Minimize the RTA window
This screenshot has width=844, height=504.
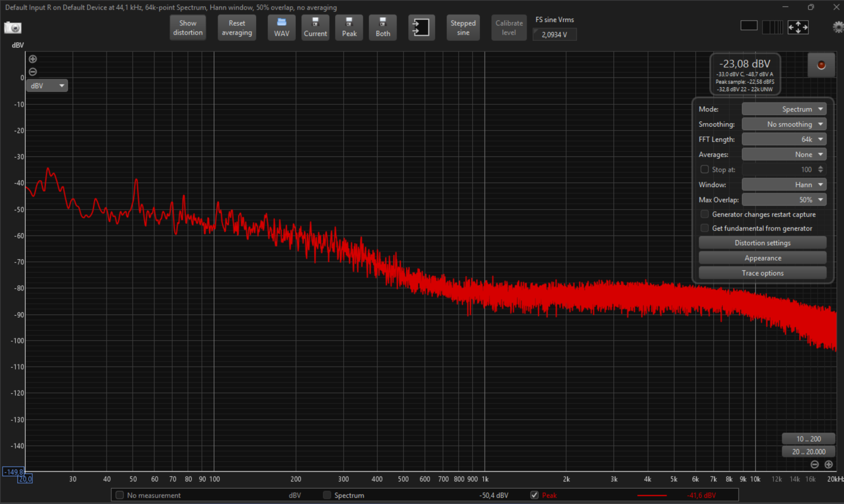(785, 7)
